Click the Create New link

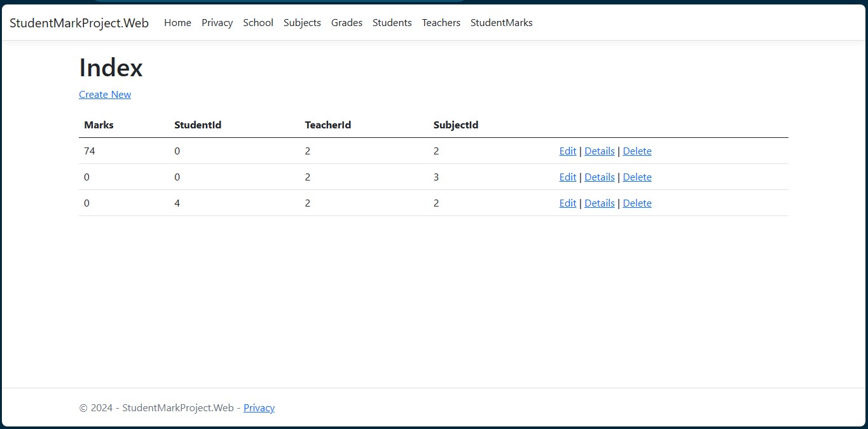click(105, 95)
